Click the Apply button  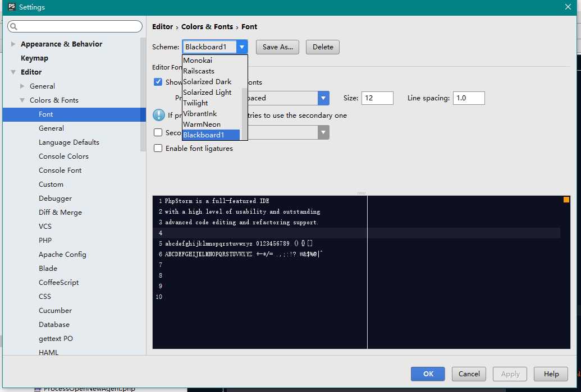click(510, 374)
